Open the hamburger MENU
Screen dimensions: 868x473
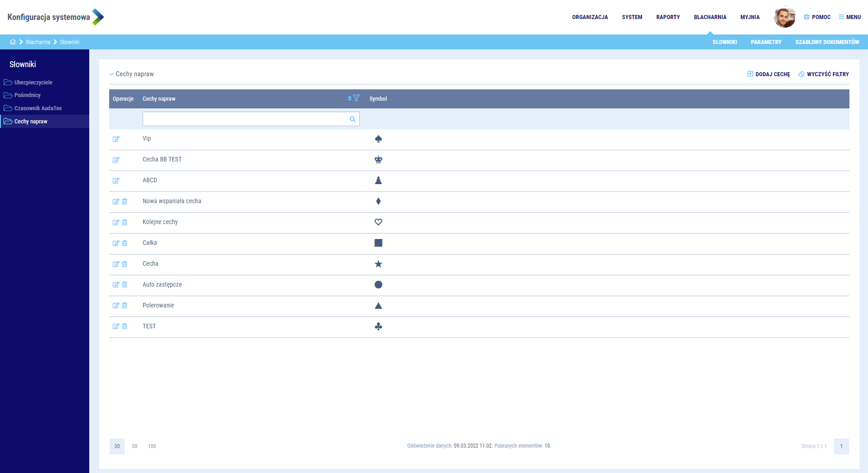[849, 17]
